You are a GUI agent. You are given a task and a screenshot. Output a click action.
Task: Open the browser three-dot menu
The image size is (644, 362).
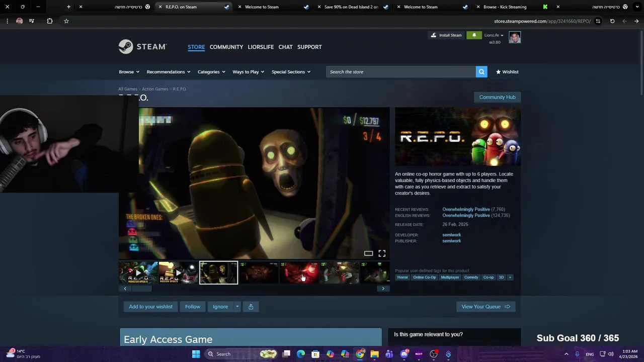pyautogui.click(x=7, y=21)
